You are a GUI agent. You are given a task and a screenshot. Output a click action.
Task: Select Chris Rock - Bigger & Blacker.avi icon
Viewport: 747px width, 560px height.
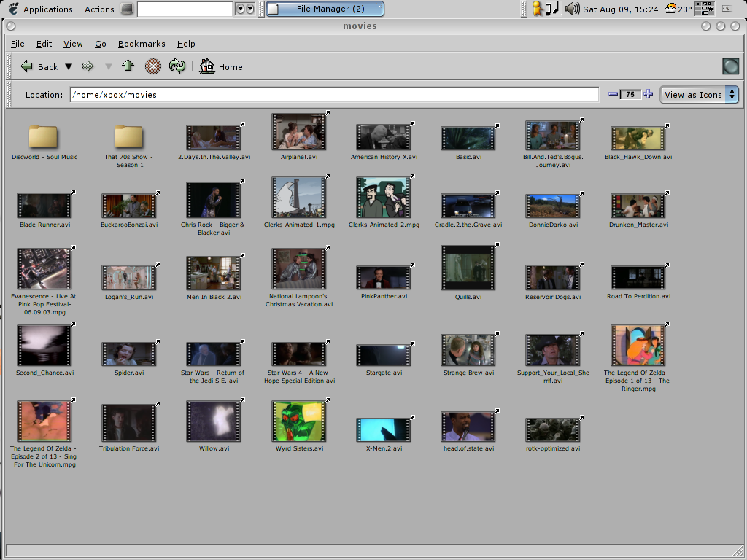pyautogui.click(x=214, y=200)
